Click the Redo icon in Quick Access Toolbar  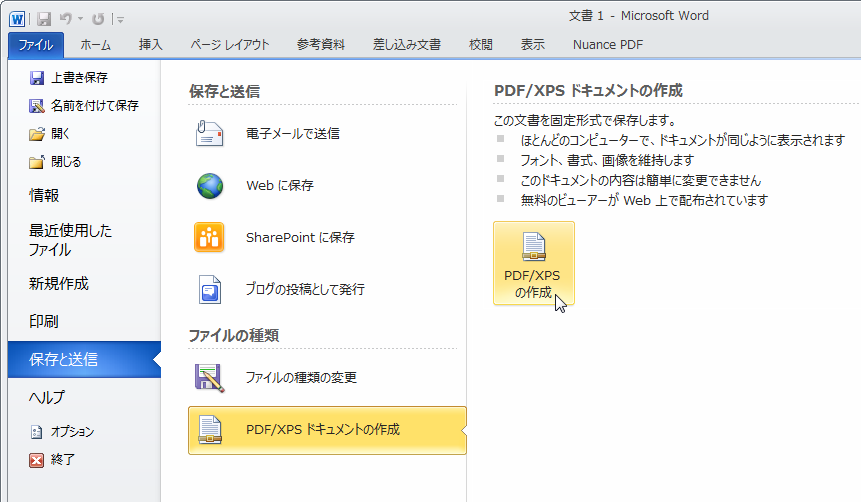pyautogui.click(x=98, y=19)
